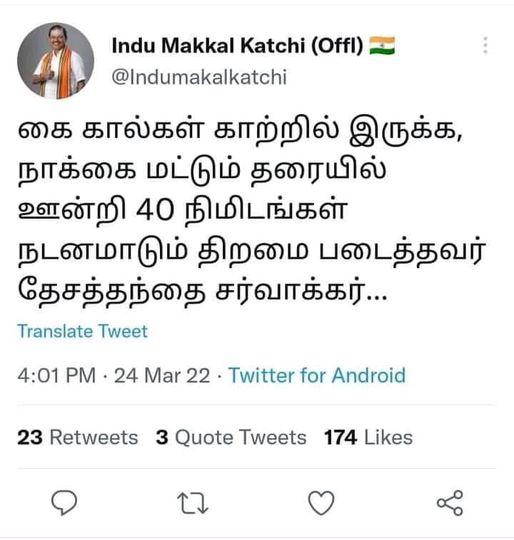Visit the @Indumakalkatchi handle
This screenshot has width=514, height=540.
(x=199, y=77)
